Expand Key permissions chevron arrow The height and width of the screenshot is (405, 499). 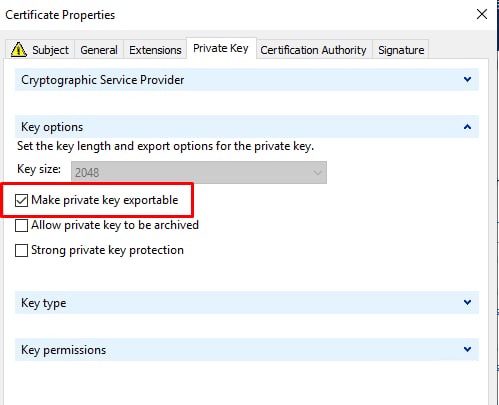tap(467, 349)
